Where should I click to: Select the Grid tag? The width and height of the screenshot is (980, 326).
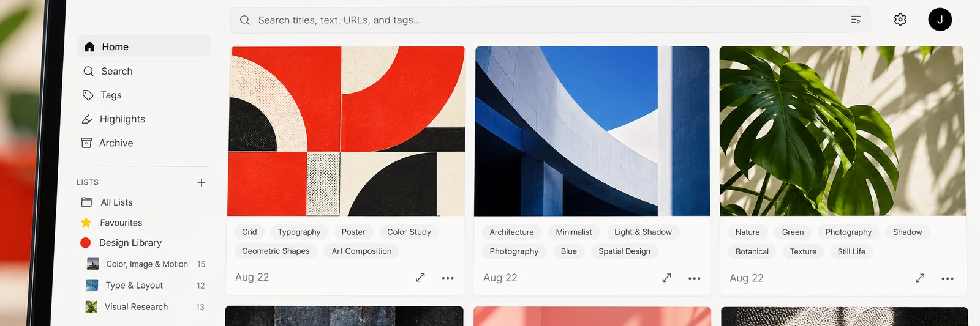(x=249, y=232)
